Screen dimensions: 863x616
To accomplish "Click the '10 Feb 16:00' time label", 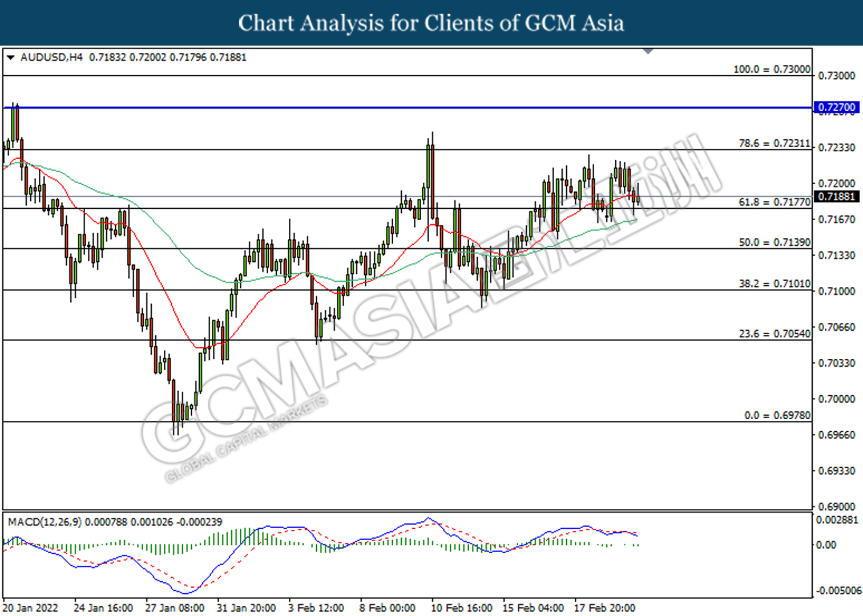I will pyautogui.click(x=462, y=608).
